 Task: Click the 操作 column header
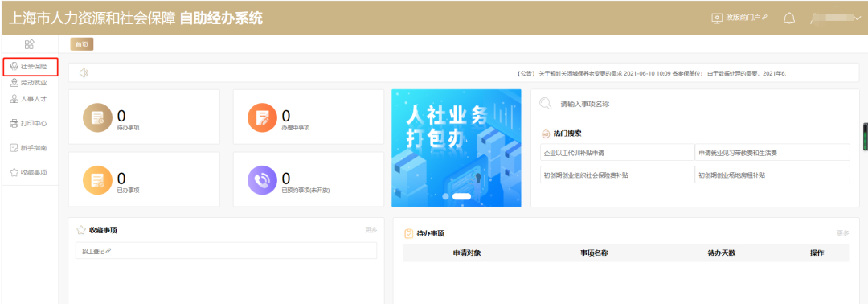[817, 253]
